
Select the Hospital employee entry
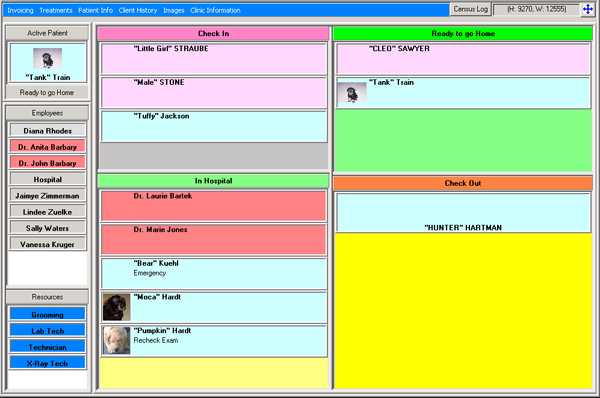coord(47,179)
